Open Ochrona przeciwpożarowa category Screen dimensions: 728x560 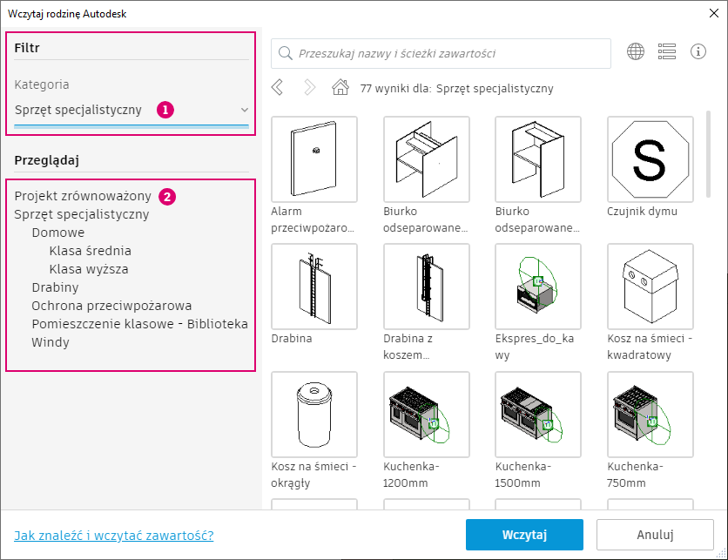click(x=111, y=306)
